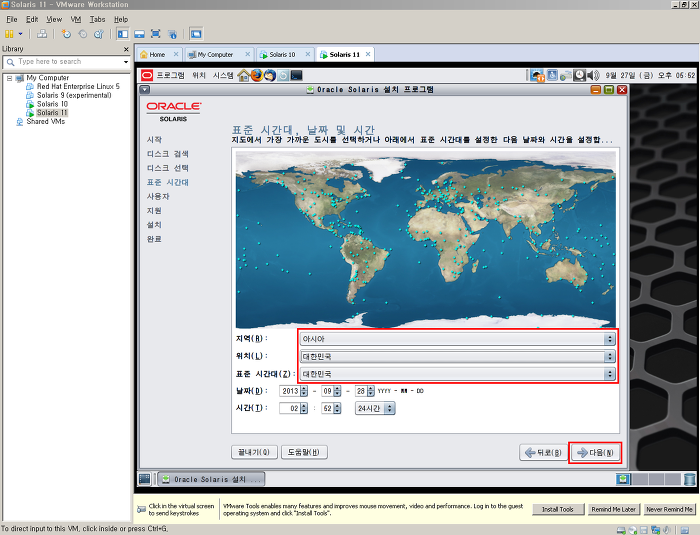Open the snapshot manager toolbar icon
Viewport: 700px width, 535px height.
(x=99, y=34)
